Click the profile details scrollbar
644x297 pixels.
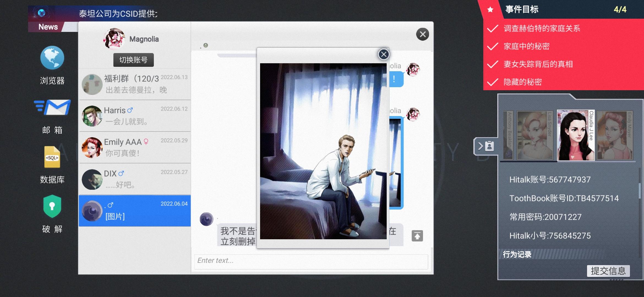tap(639, 190)
